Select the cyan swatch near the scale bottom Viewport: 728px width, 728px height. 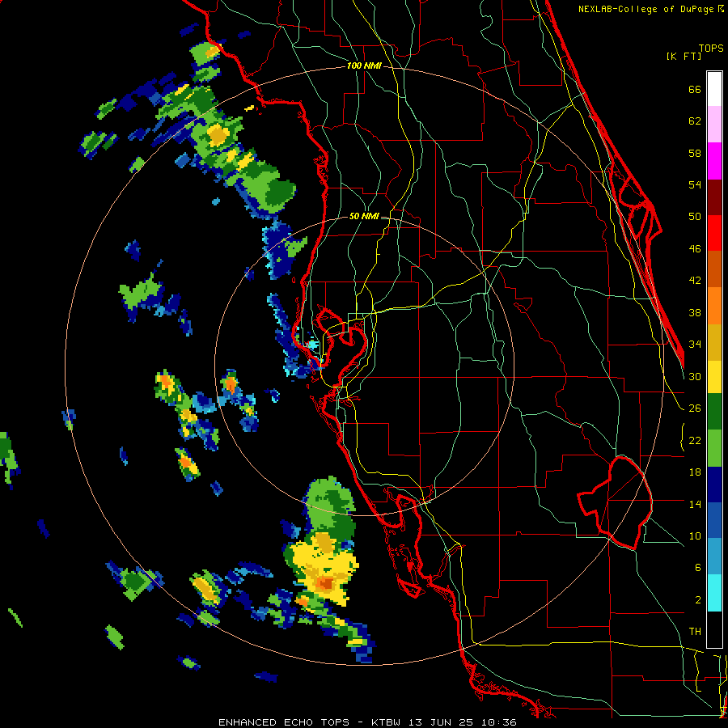[714, 593]
